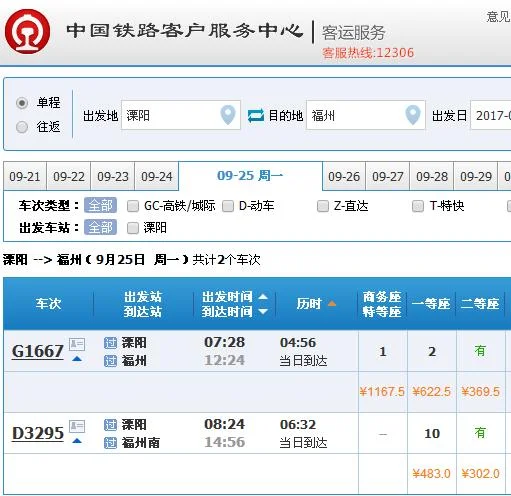Open train G1667 details link
511x496 pixels.
38,351
